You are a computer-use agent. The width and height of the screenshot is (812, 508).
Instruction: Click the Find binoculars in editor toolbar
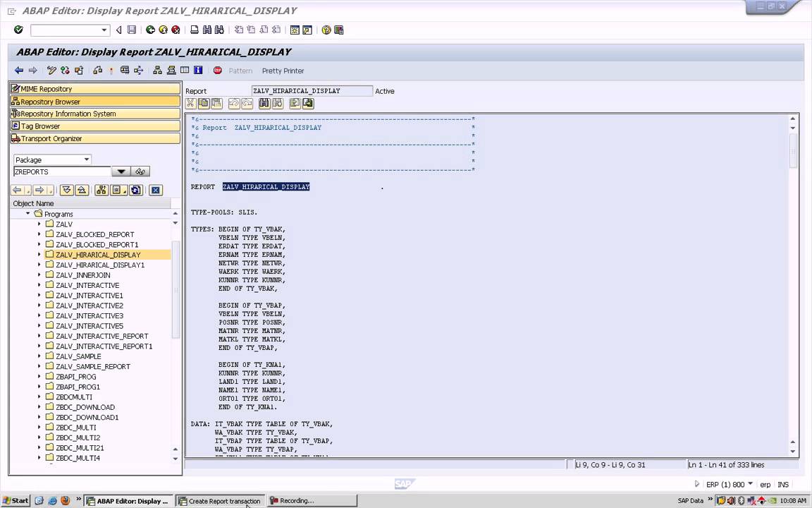click(x=264, y=104)
